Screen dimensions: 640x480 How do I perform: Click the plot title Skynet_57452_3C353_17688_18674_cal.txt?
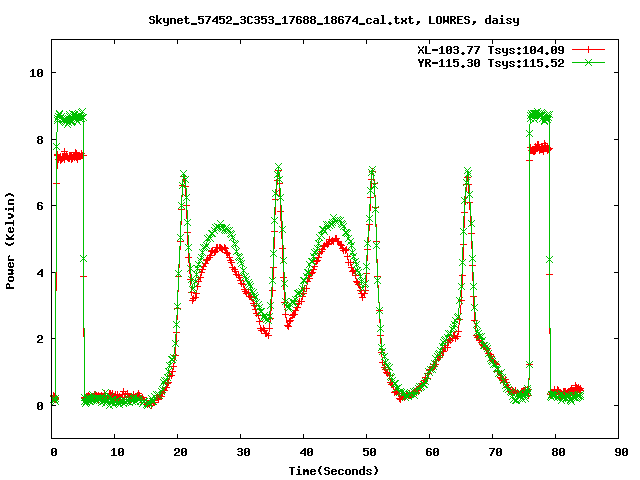[x=334, y=20]
